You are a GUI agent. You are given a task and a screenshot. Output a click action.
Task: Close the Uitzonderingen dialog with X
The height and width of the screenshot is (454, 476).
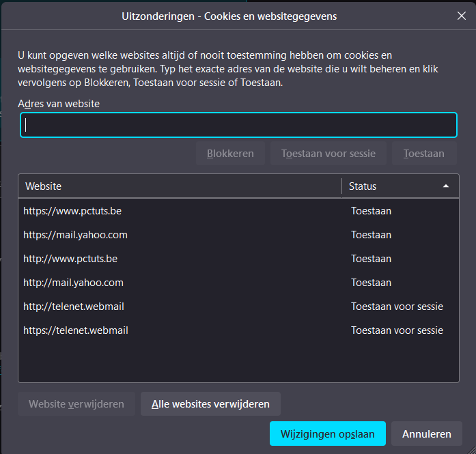462,16
